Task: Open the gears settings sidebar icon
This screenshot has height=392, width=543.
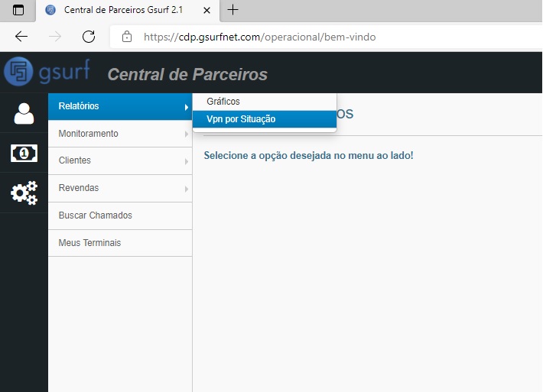Action: tap(24, 193)
